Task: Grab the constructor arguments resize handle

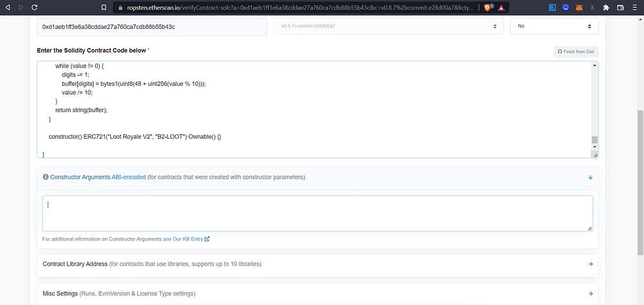Action: pos(590,228)
